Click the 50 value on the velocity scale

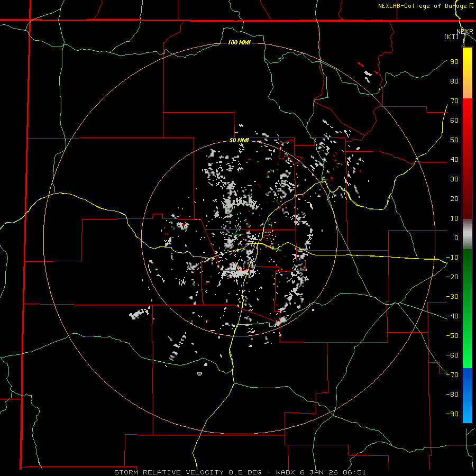[x=454, y=140]
